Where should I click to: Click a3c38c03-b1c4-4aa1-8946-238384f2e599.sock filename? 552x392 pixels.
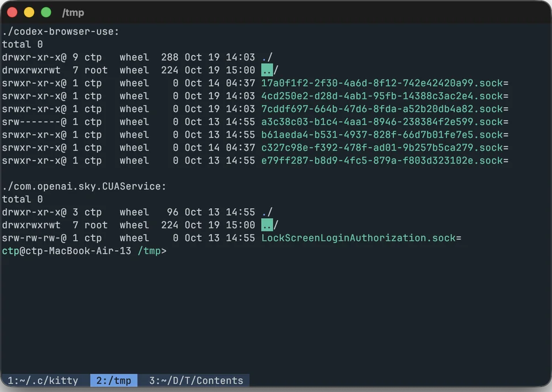point(382,122)
